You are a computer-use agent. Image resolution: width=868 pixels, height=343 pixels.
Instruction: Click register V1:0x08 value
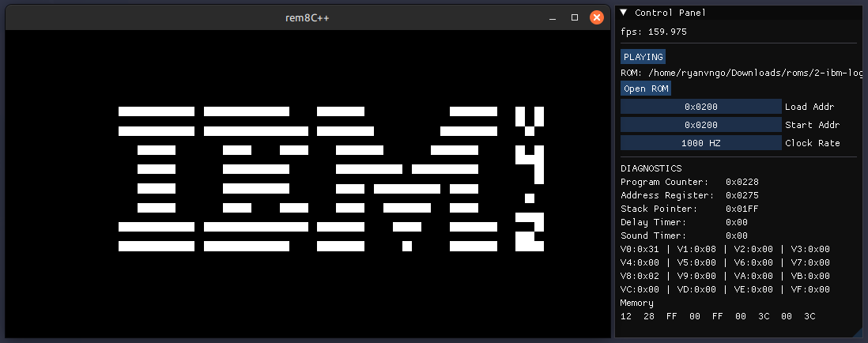pos(696,249)
